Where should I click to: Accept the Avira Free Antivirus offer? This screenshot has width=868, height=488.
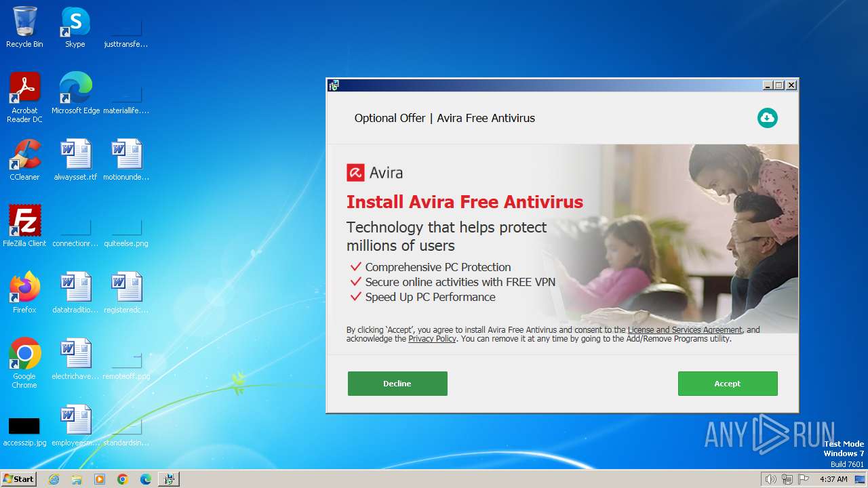point(728,384)
